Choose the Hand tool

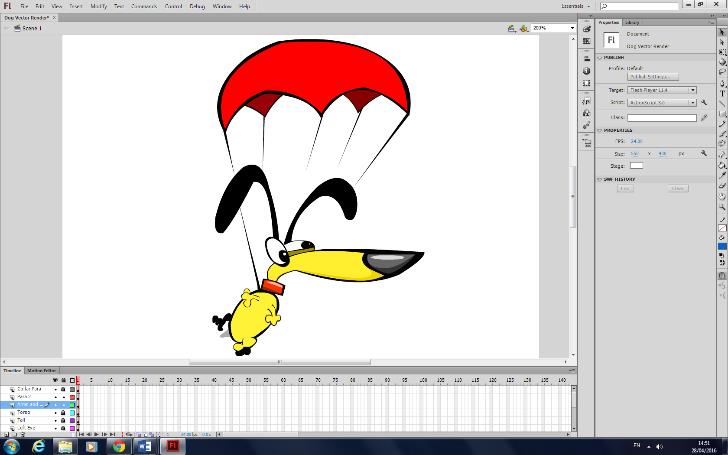pos(722,197)
